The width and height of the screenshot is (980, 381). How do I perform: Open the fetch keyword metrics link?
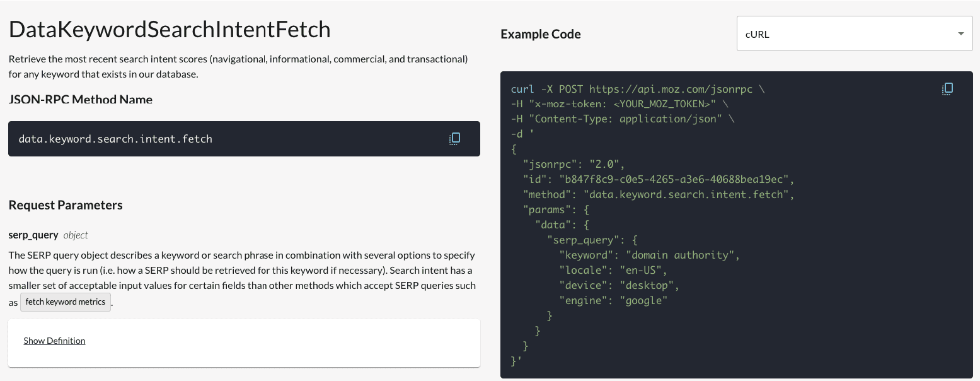pos(66,302)
